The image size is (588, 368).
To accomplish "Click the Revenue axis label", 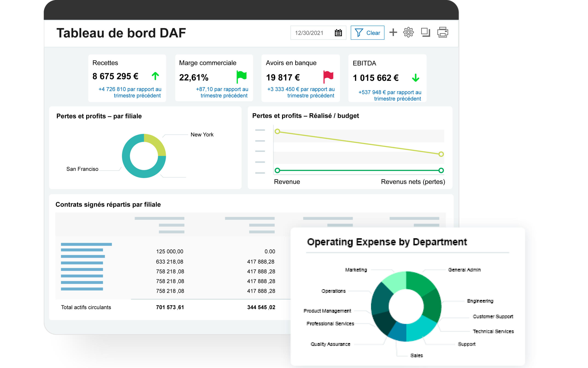I will click(x=287, y=182).
